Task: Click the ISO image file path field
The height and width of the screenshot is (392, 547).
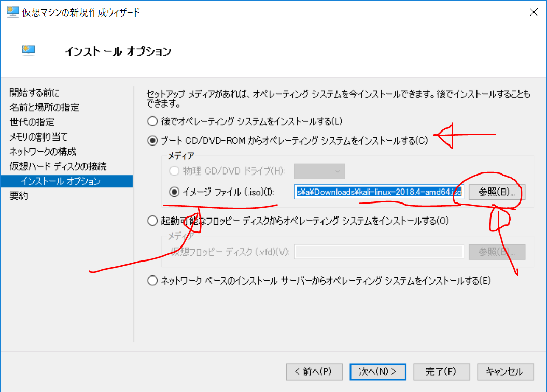Action: coord(378,192)
